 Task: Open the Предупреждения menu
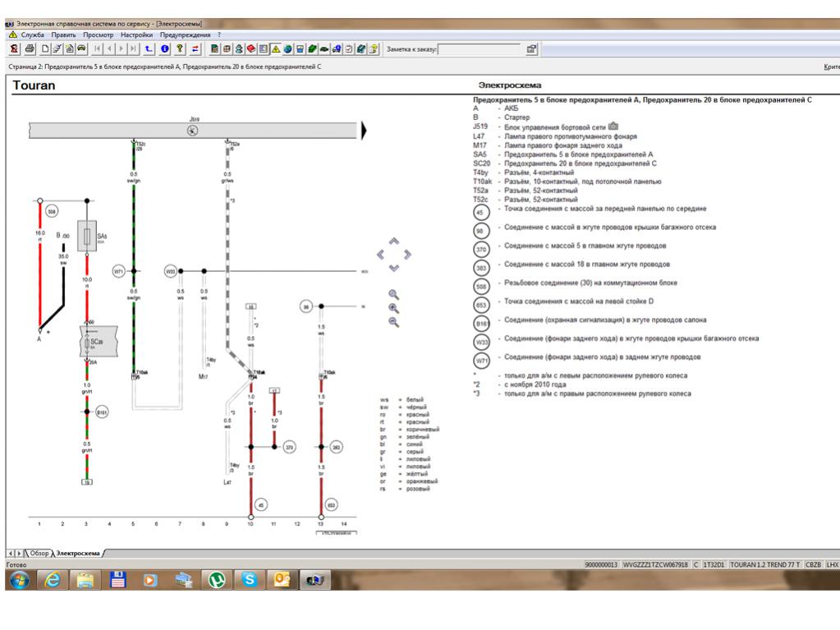pyautogui.click(x=185, y=34)
